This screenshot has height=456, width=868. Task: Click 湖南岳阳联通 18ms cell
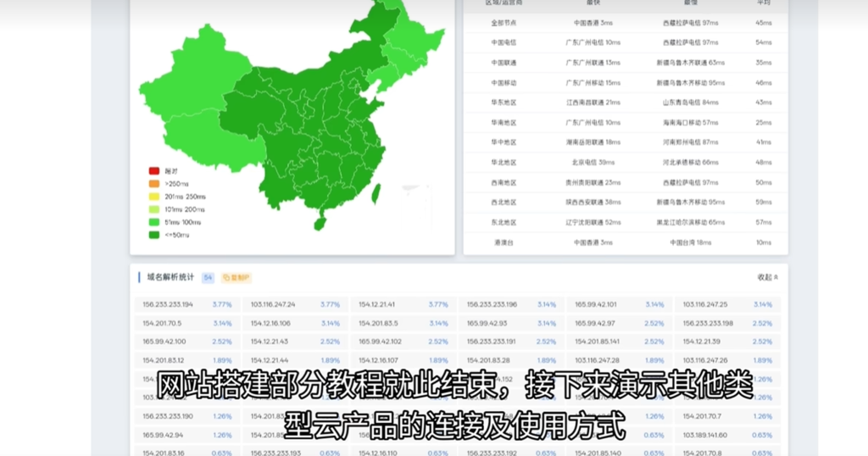[593, 142]
